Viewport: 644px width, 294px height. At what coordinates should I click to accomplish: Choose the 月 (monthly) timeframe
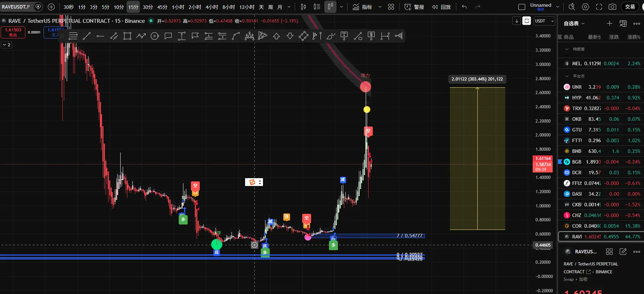pyautogui.click(x=280, y=7)
